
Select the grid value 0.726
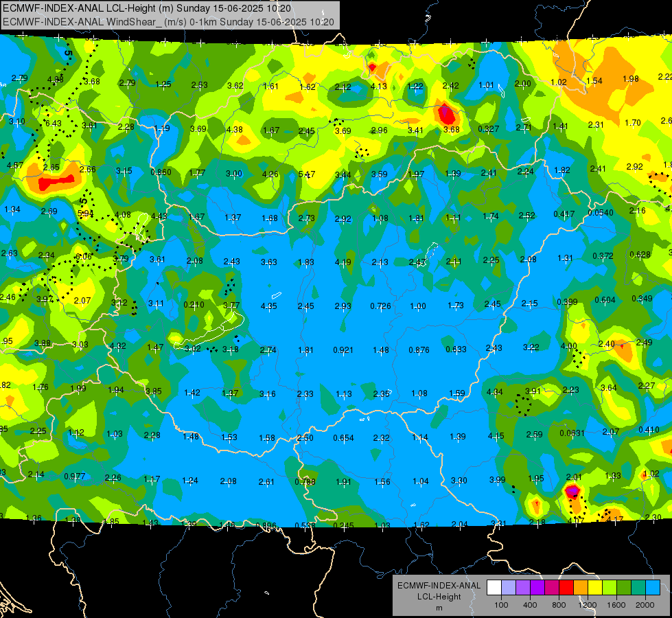(380, 306)
